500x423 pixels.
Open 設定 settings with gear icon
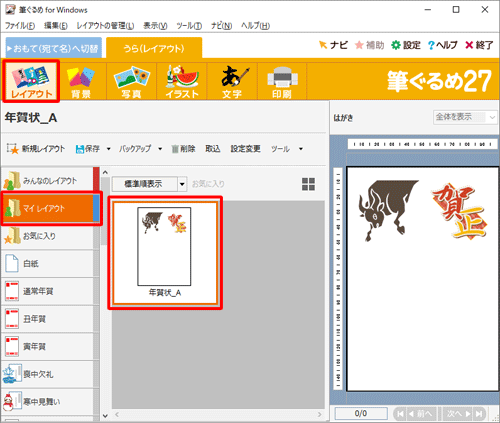406,45
